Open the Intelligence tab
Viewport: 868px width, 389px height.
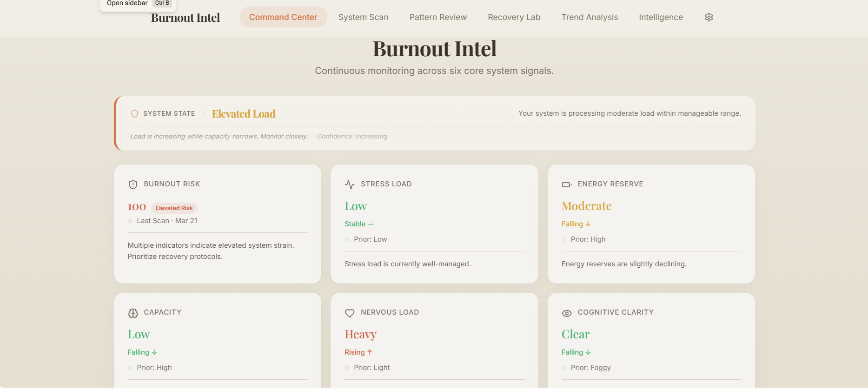661,17
